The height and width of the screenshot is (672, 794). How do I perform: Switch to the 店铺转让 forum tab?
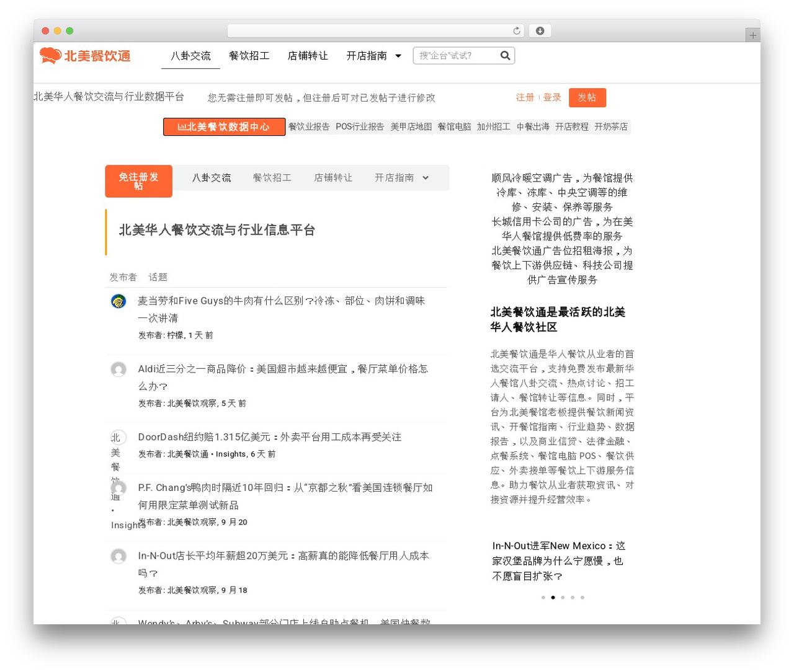333,178
